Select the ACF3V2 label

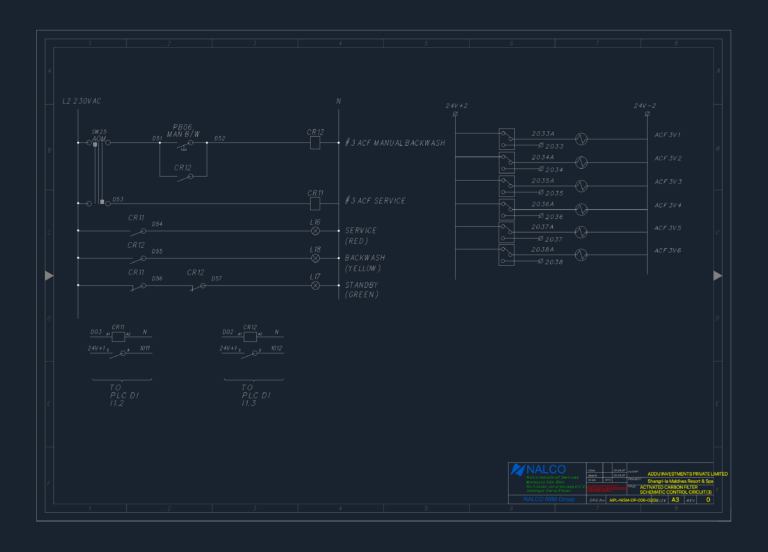(668, 158)
